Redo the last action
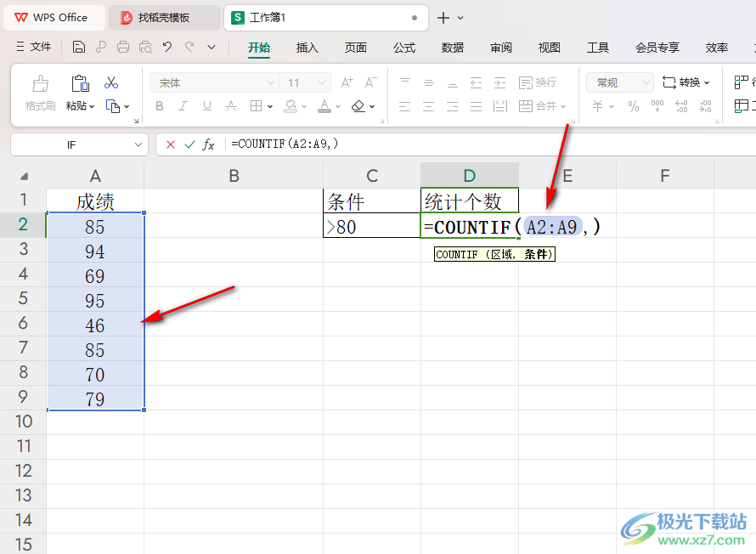Image resolution: width=756 pixels, height=554 pixels. coord(189,47)
